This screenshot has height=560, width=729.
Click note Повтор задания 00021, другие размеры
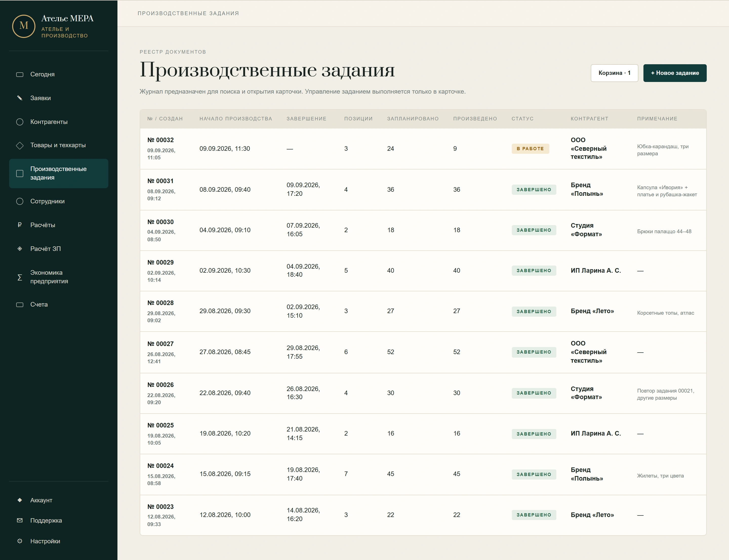coord(666,394)
